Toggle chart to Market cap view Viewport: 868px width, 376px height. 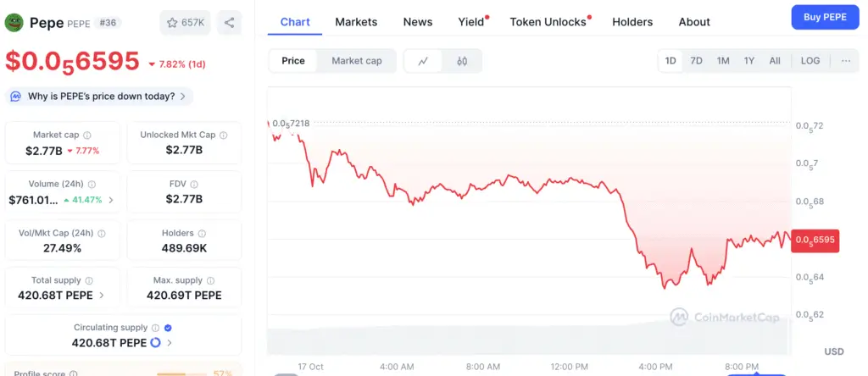coord(356,61)
